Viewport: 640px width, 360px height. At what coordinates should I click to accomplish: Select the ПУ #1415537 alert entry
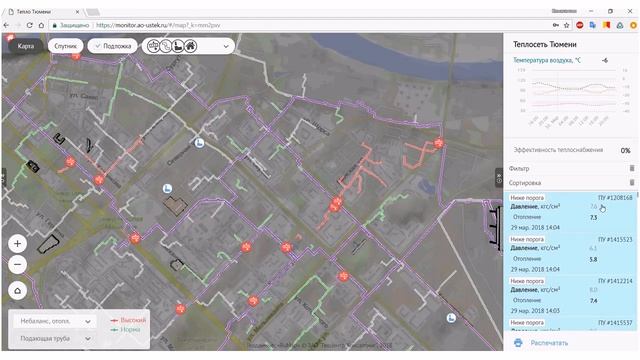click(x=571, y=324)
